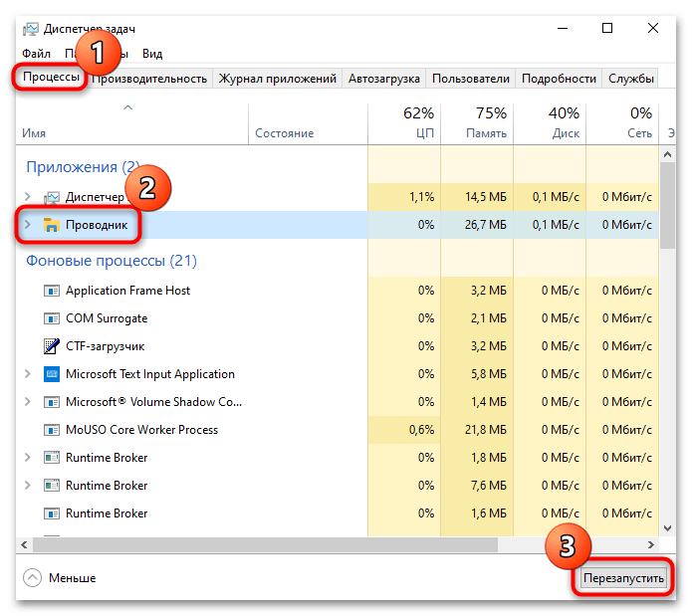Switch to the Производительность tab
The image size is (692, 616).
(149, 79)
